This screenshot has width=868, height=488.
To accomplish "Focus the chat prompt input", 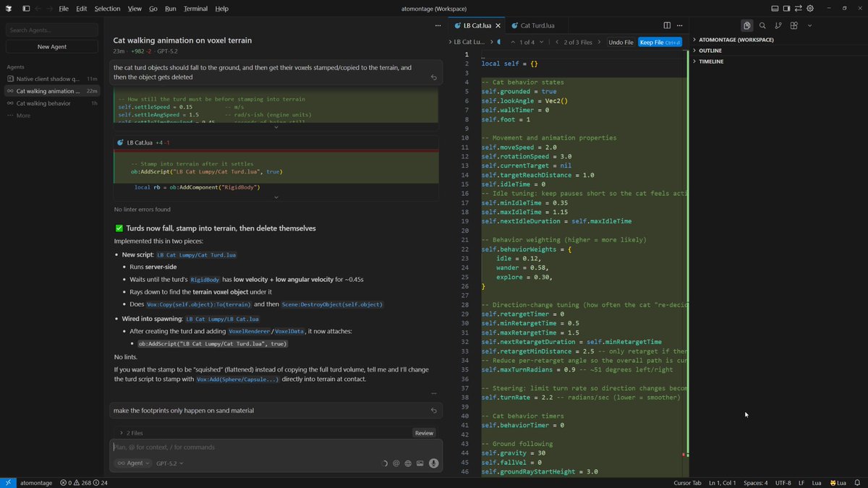I will (x=276, y=448).
